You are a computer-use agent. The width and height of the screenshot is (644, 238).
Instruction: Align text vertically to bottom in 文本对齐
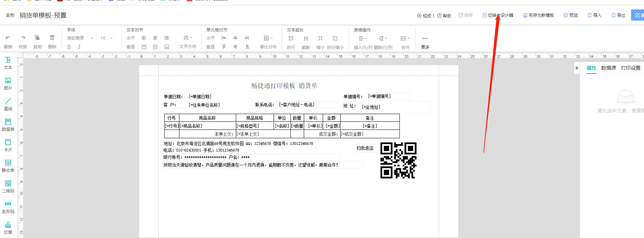[167, 47]
